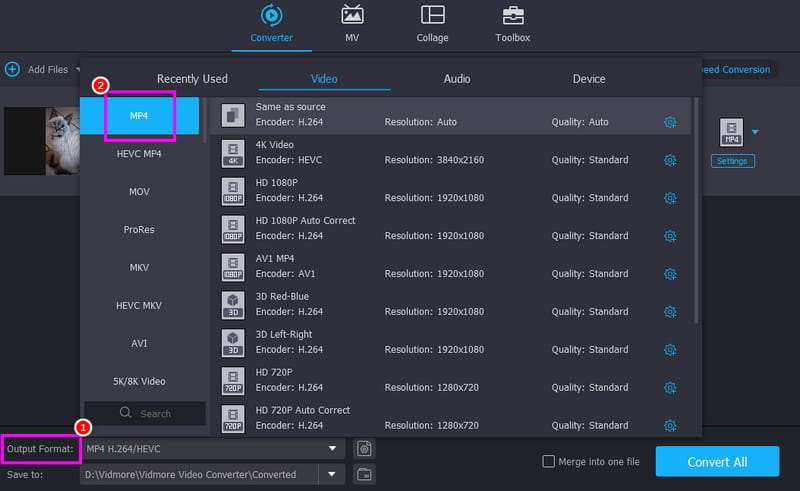The height and width of the screenshot is (491, 800).
Task: Expand the Output Format dropdown
Action: (333, 449)
